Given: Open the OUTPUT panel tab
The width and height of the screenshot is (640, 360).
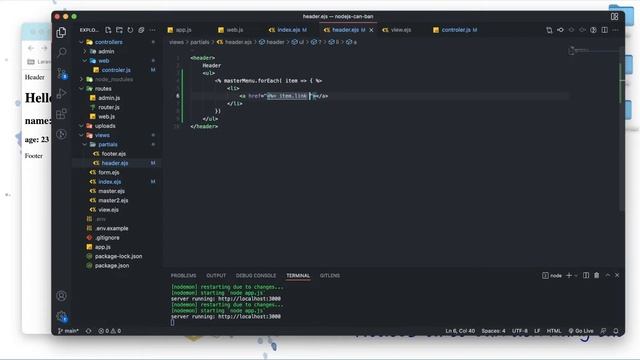Looking at the screenshot, I should coord(216,276).
